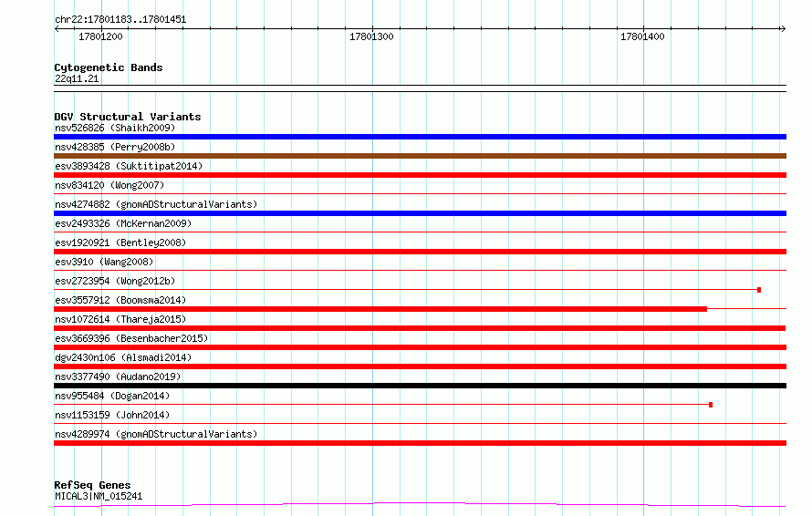The width and height of the screenshot is (812, 516).
Task: Open nsv4274882 (gnomADStructuralVariants) label
Action: click(x=156, y=204)
